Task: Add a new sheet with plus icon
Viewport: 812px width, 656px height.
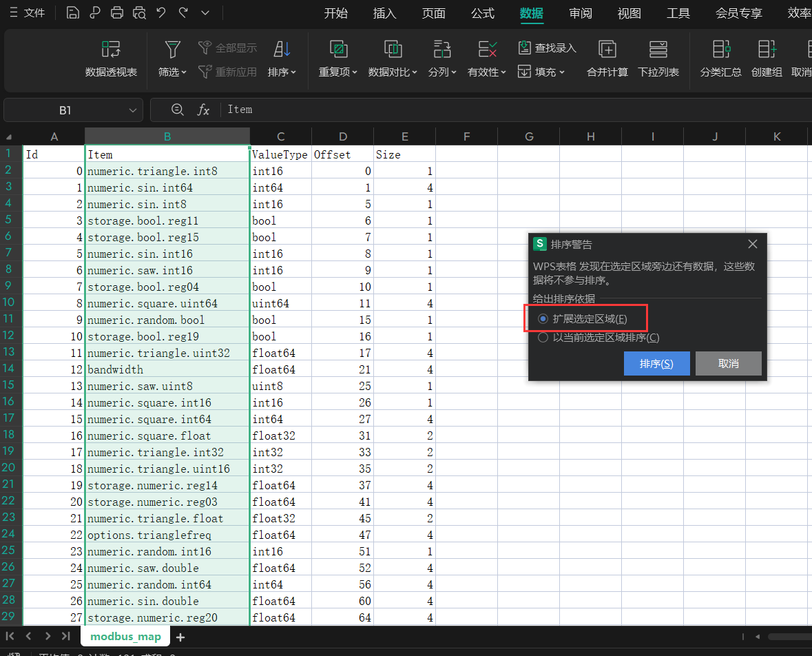Action: [180, 637]
